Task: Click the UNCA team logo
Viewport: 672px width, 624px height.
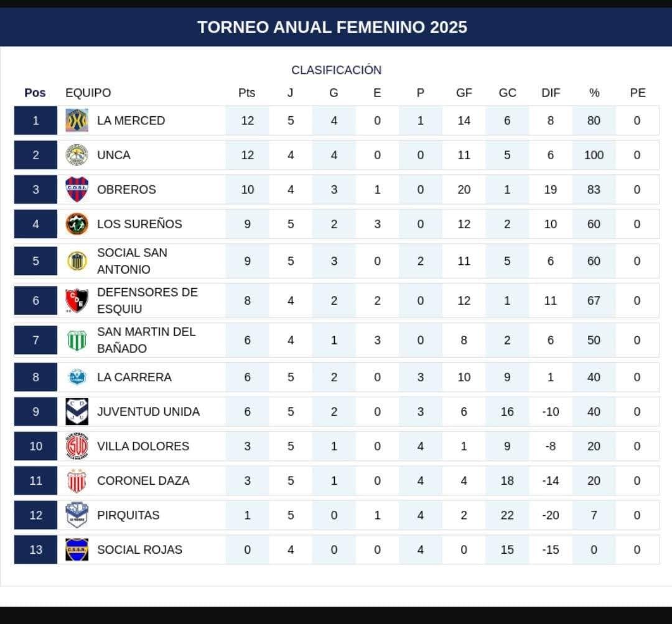Action: point(77,155)
